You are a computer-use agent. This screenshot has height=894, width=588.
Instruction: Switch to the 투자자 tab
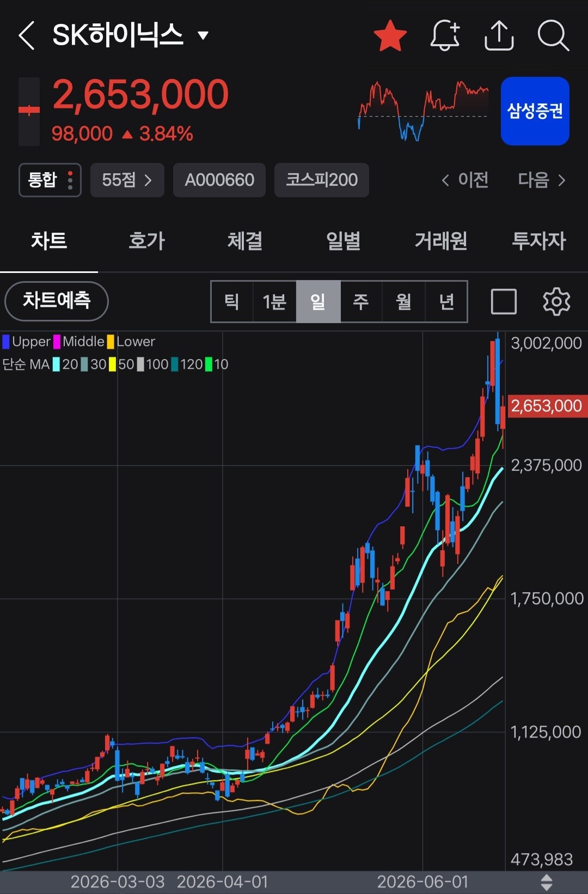point(539,241)
